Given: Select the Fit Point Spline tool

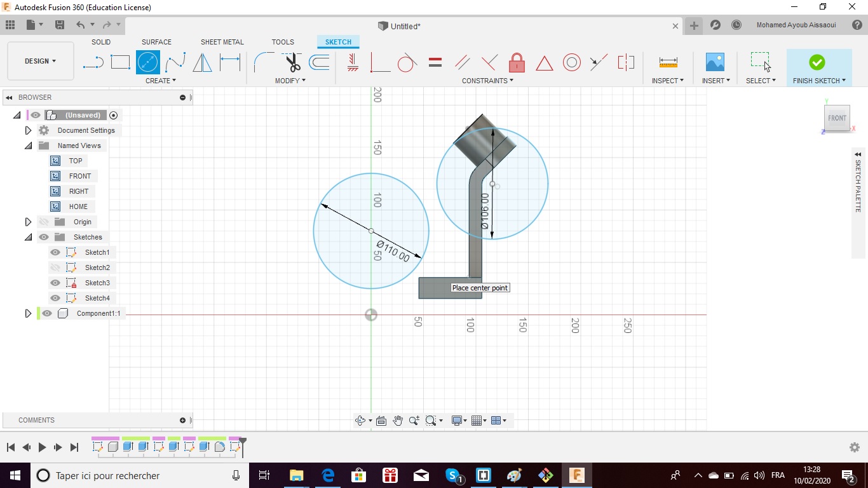Looking at the screenshot, I should click(x=175, y=62).
